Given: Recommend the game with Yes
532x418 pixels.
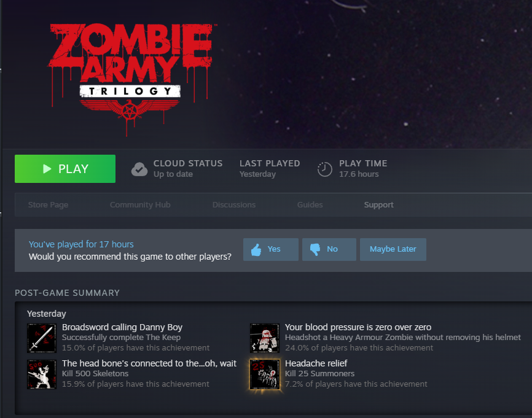Looking at the screenshot, I should [271, 250].
